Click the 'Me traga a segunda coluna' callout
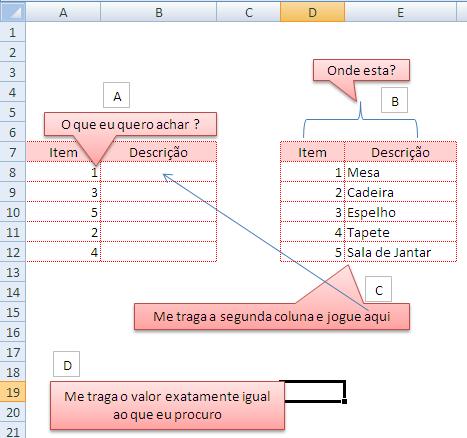The width and height of the screenshot is (467, 438). [272, 316]
